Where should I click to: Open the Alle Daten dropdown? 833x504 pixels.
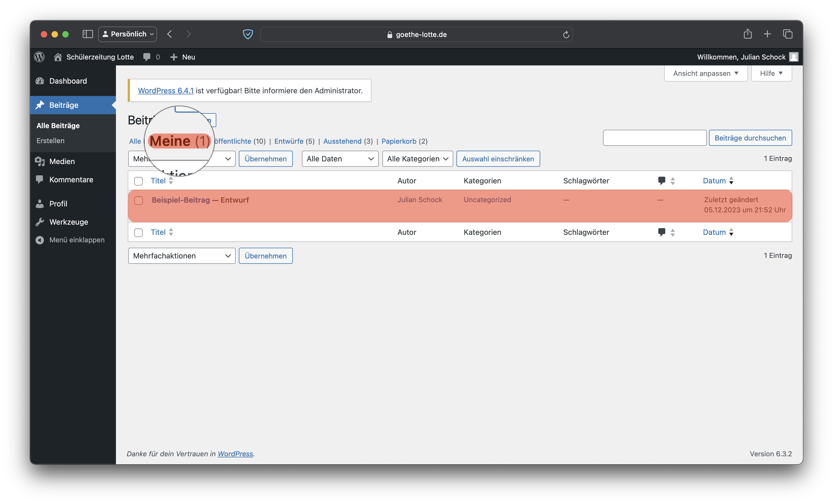(x=340, y=159)
